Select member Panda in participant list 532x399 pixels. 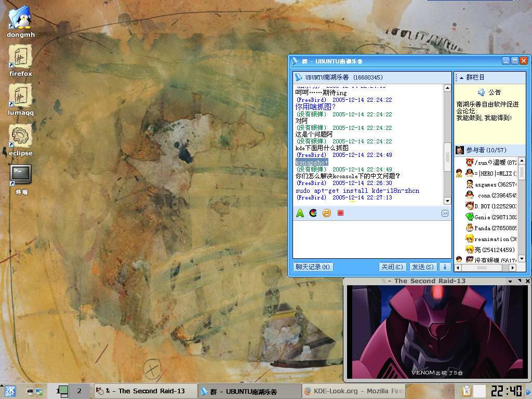(490, 228)
